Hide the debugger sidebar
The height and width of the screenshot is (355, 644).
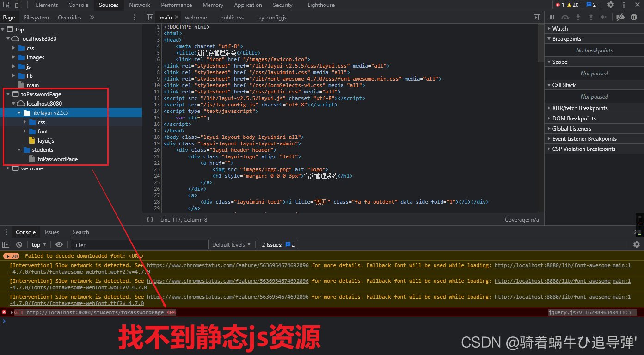[537, 18]
